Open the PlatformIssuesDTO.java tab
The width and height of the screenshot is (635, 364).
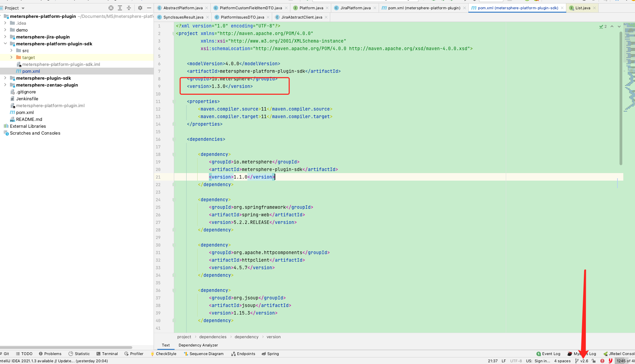[x=242, y=17]
